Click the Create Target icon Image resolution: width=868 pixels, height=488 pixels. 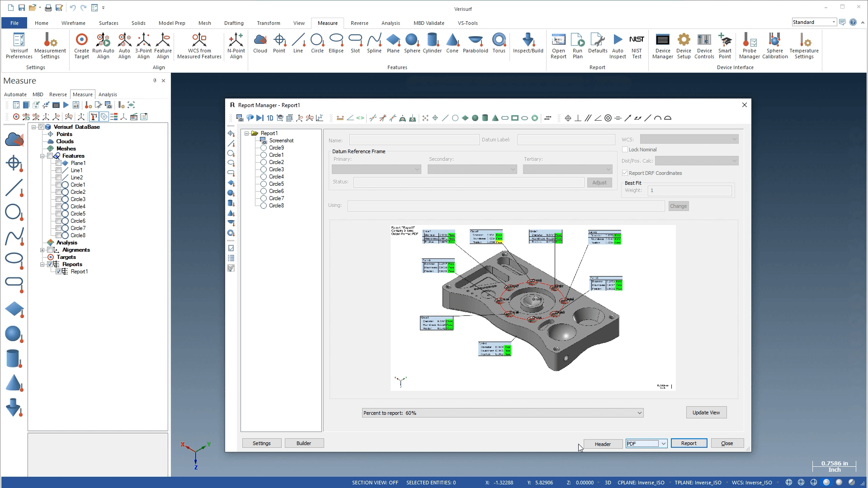tap(81, 46)
